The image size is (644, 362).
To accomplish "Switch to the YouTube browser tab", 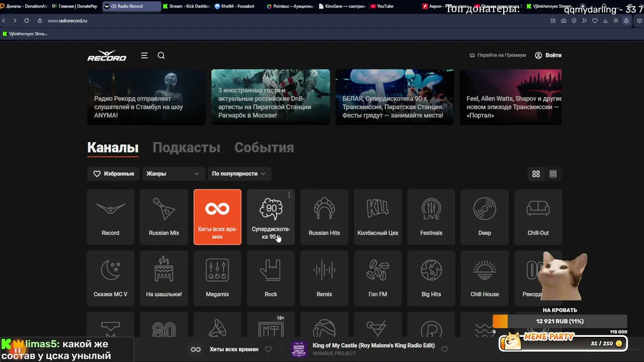I will (x=392, y=6).
